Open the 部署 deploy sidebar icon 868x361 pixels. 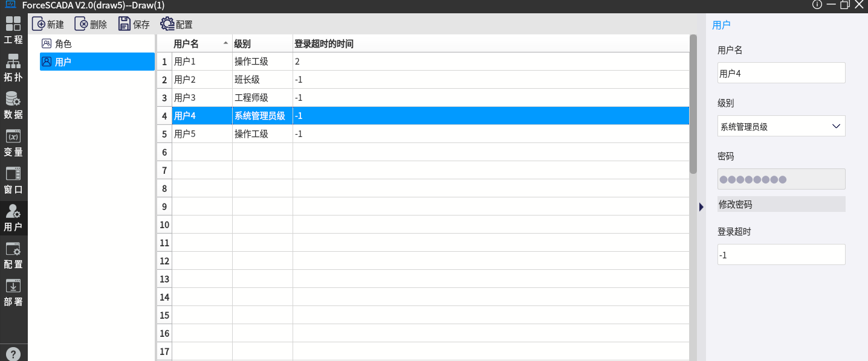13,293
